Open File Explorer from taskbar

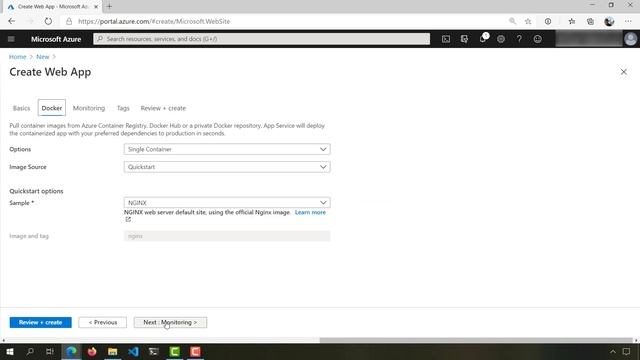click(x=113, y=351)
